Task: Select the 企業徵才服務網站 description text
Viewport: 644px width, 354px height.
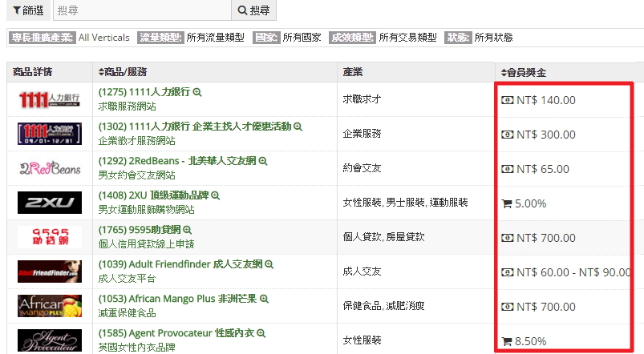Action: click(x=137, y=141)
